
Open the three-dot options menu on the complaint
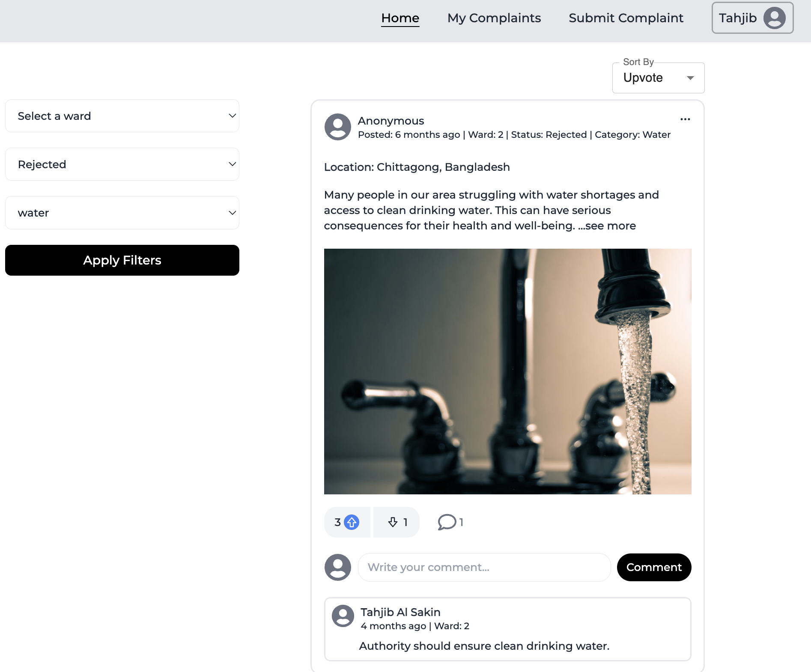coord(685,119)
